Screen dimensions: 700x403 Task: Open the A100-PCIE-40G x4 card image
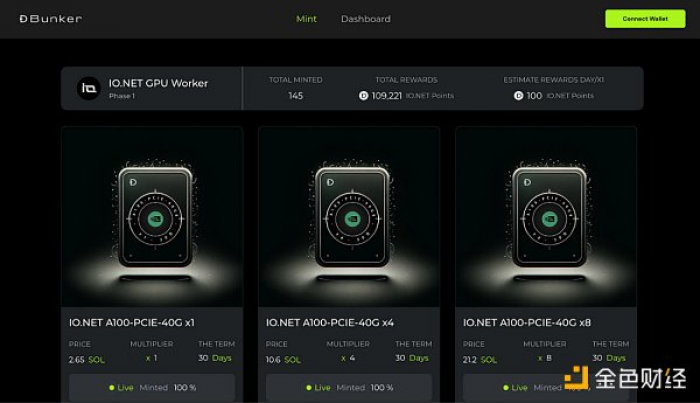tap(349, 217)
